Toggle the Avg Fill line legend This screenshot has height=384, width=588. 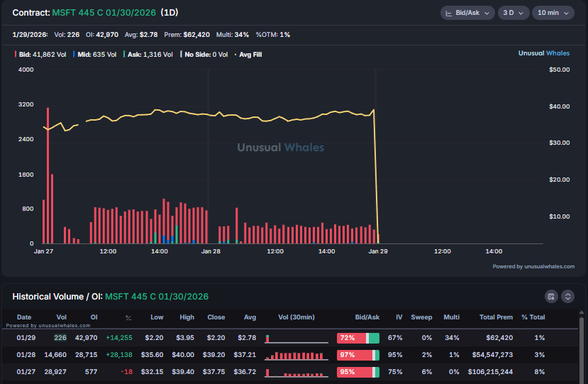pyautogui.click(x=248, y=54)
